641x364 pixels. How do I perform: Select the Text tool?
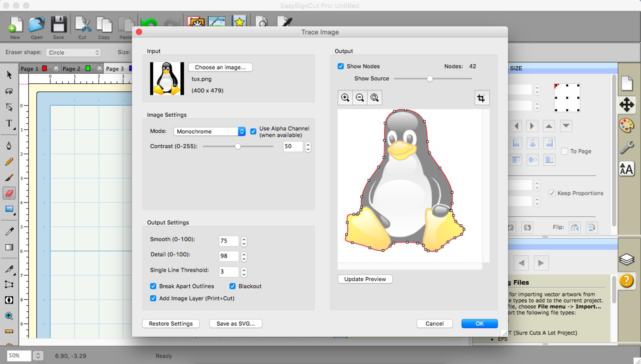[9, 123]
